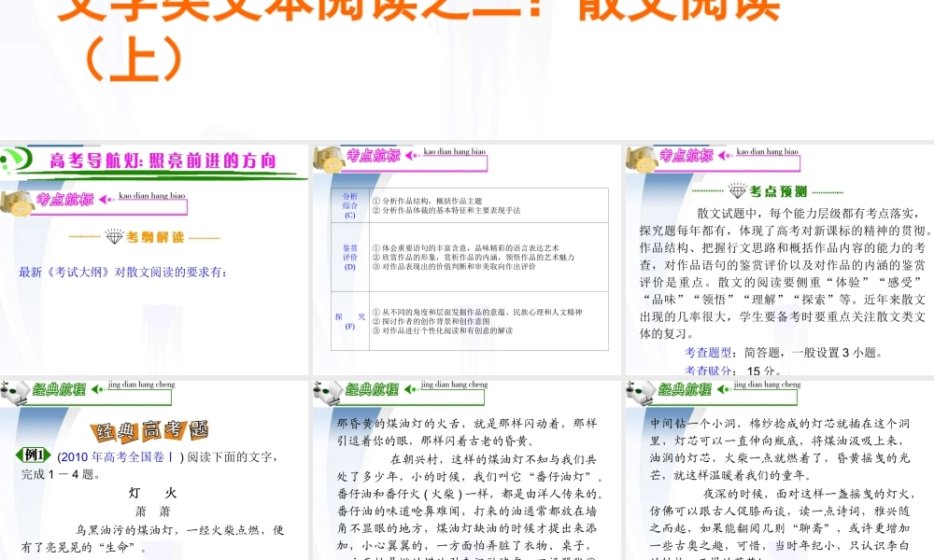Click the 考点航标 logo icon above 考纲解读

(16, 203)
